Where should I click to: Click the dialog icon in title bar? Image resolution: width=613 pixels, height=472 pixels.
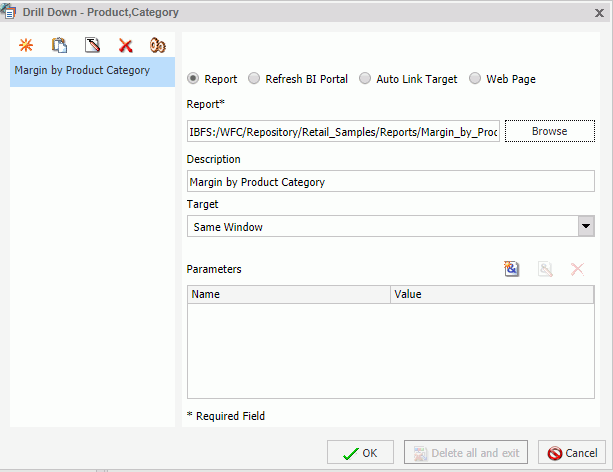click(x=8, y=11)
